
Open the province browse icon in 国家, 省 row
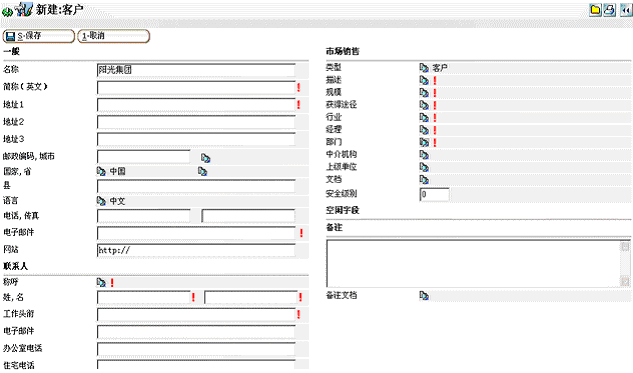[202, 172]
